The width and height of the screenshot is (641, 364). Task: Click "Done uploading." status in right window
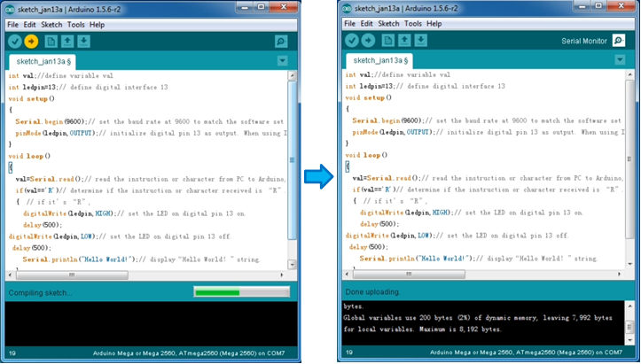coord(373,292)
